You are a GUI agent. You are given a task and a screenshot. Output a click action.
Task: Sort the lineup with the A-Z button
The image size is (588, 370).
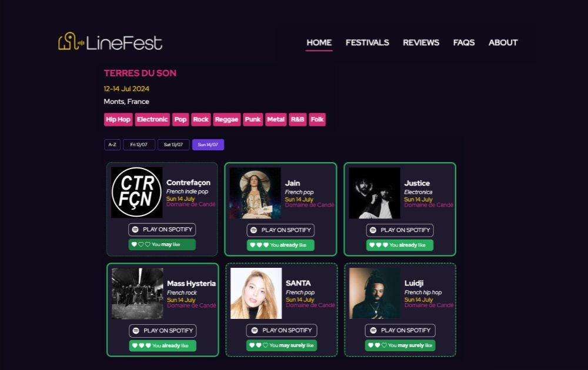tap(111, 144)
